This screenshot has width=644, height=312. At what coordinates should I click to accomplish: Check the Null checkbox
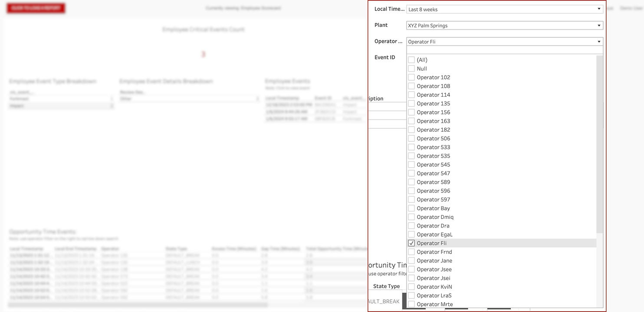point(411,68)
